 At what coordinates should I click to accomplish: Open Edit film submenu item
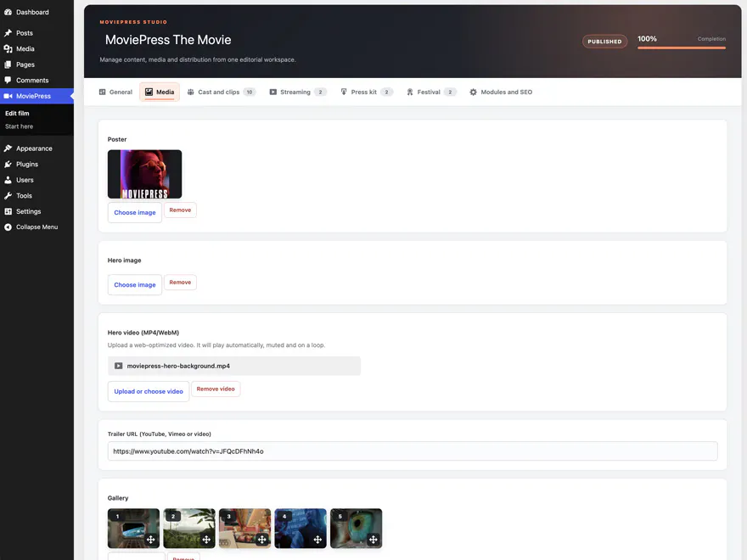click(x=17, y=114)
